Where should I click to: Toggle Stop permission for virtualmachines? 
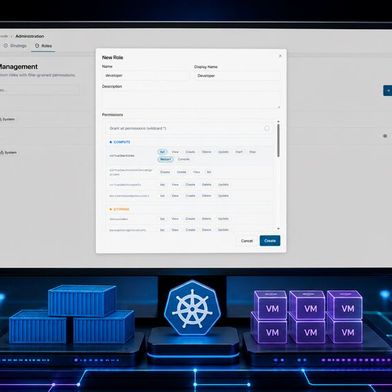click(x=253, y=152)
